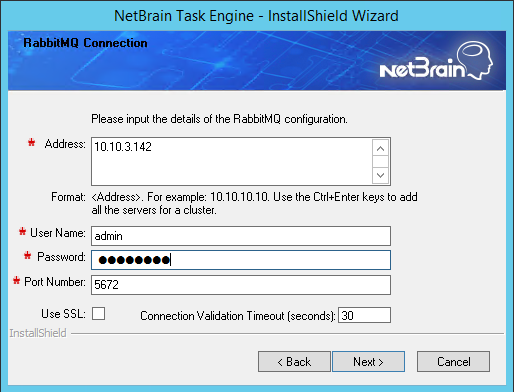Click the RabbitMQ Connection heading
Viewport: 515px width, 392px height.
click(x=85, y=43)
